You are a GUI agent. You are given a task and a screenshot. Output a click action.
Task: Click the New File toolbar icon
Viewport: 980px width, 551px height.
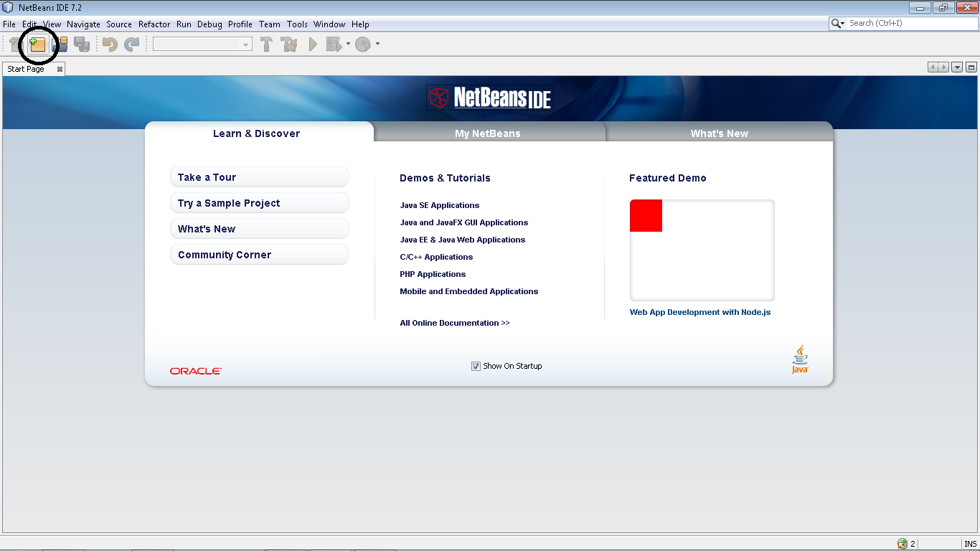point(14,44)
